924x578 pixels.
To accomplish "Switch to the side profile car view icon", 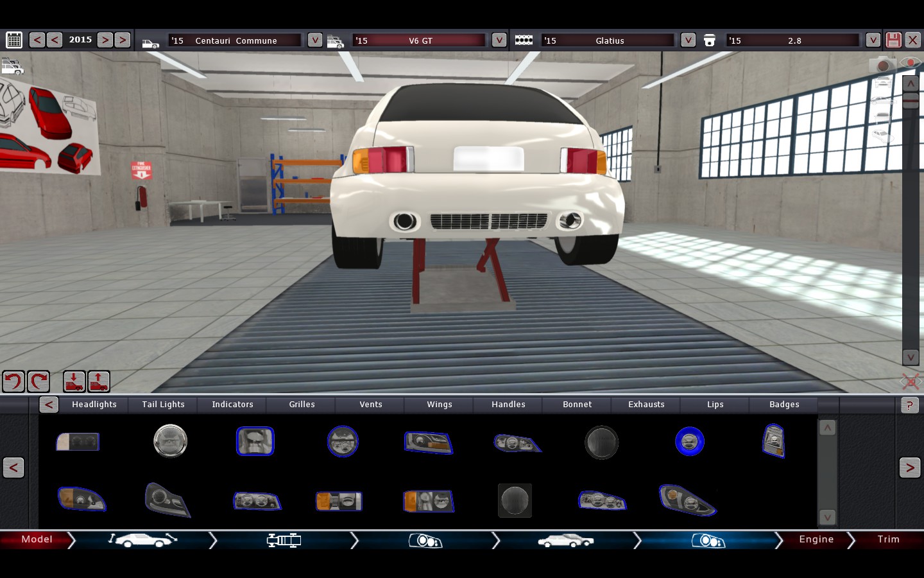I will pos(884,100).
